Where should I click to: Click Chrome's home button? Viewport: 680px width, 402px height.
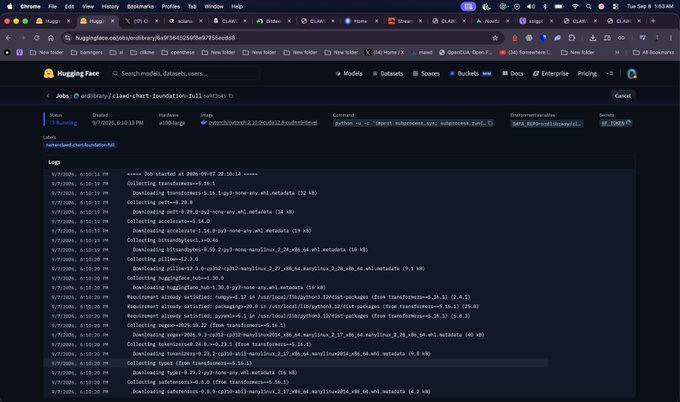(51, 38)
